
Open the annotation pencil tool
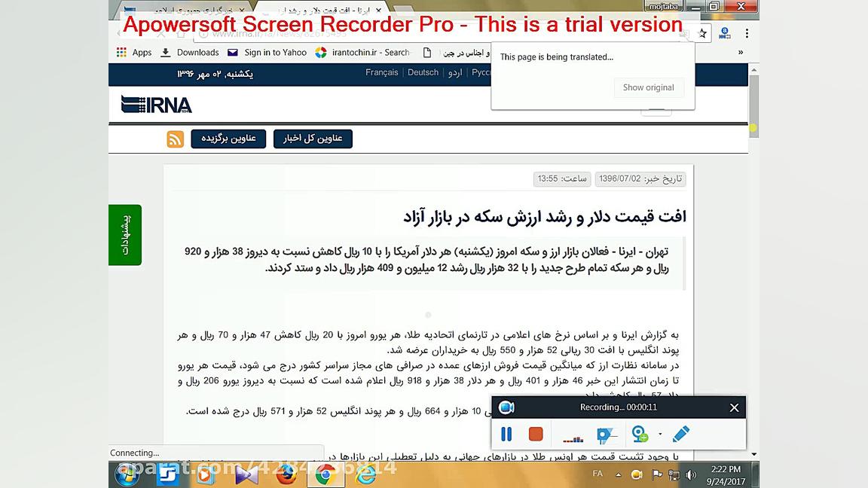[681, 434]
